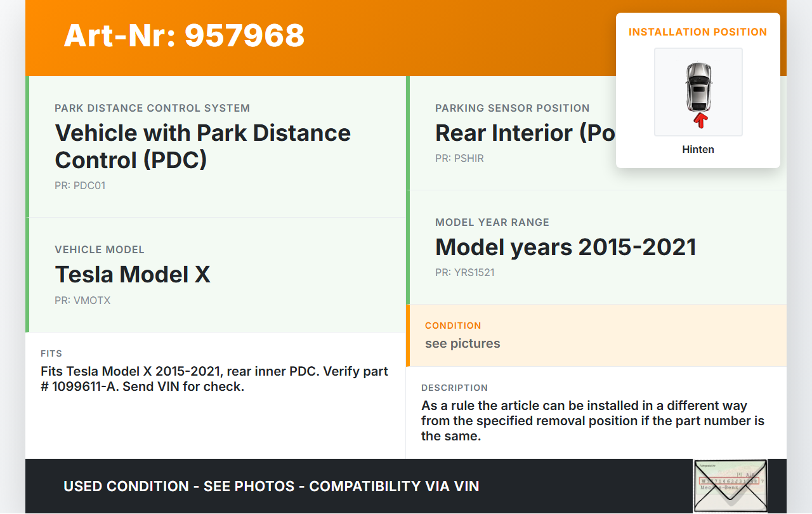The height and width of the screenshot is (514, 812).
Task: Click the 'PARKING SENSOR POSITION' label
Action: 513,108
